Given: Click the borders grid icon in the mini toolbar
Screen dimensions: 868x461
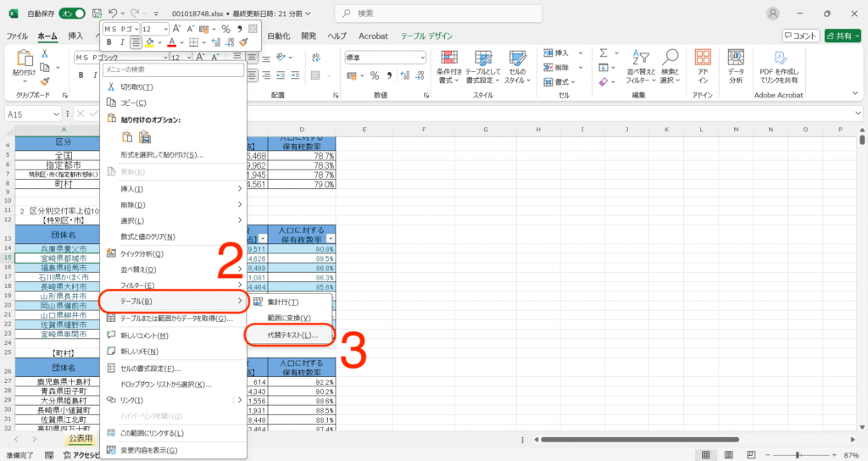Looking at the screenshot, I should [193, 42].
